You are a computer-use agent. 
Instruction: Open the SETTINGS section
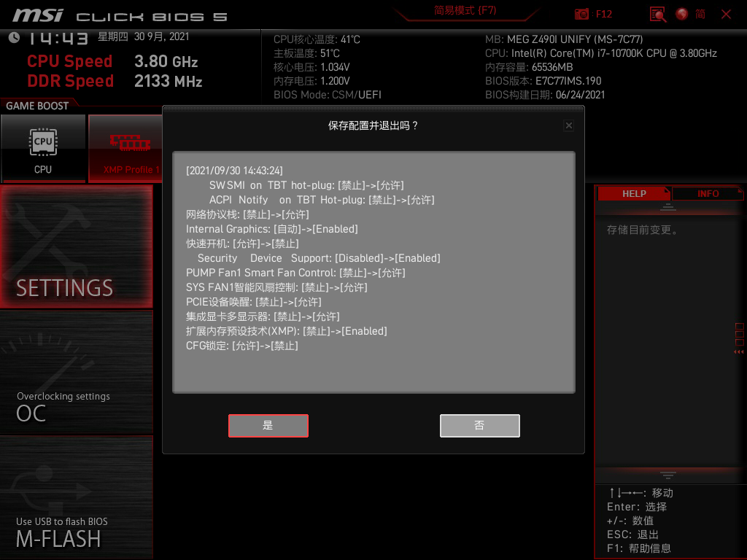[x=77, y=246]
